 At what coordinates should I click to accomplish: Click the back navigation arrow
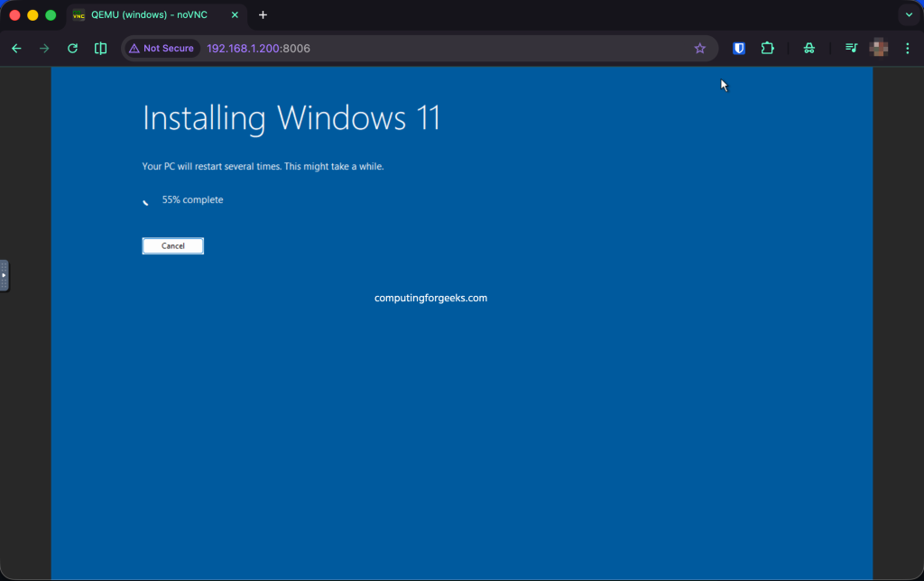pos(15,48)
